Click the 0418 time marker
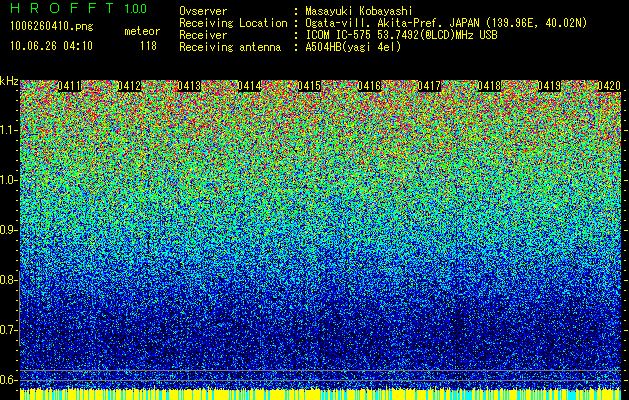The width and height of the screenshot is (629, 400). coord(489,86)
